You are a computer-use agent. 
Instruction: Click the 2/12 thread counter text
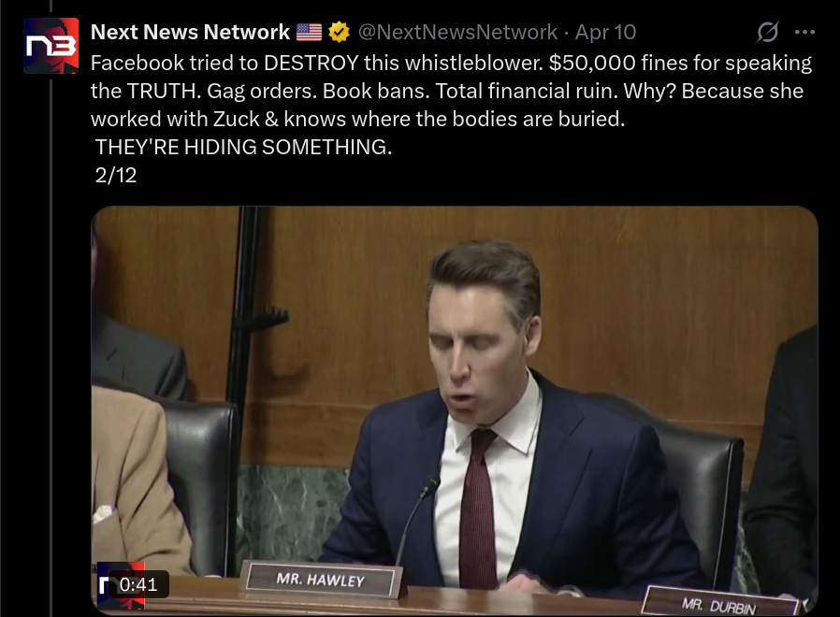click(x=116, y=175)
